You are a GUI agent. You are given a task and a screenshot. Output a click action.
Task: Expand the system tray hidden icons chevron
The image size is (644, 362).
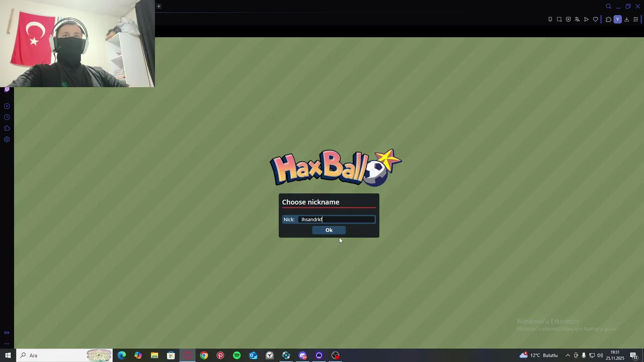(x=568, y=355)
